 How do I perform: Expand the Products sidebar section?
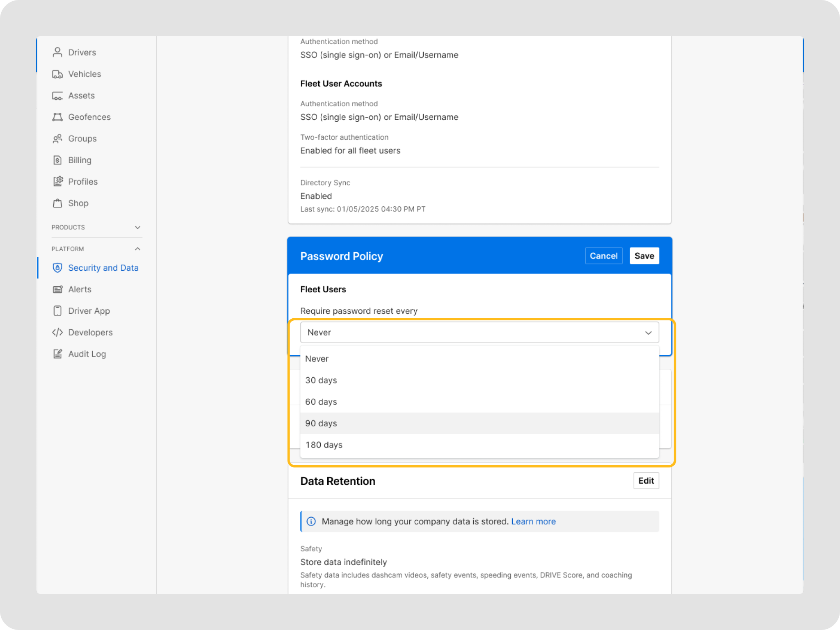[x=137, y=227]
